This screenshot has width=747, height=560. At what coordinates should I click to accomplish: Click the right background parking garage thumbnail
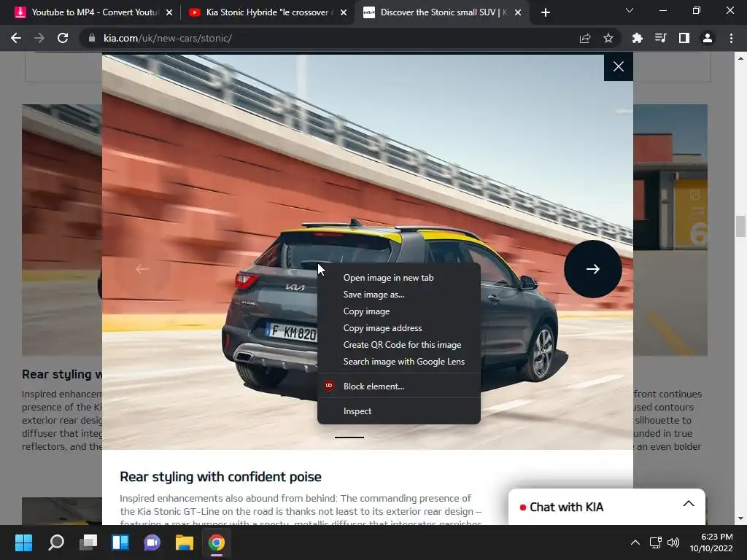coord(670,230)
